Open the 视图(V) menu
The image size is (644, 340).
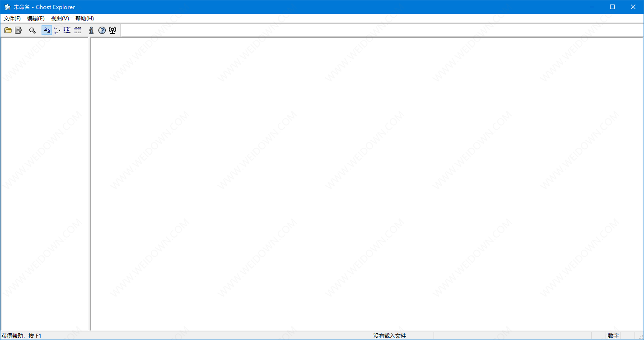[60, 19]
